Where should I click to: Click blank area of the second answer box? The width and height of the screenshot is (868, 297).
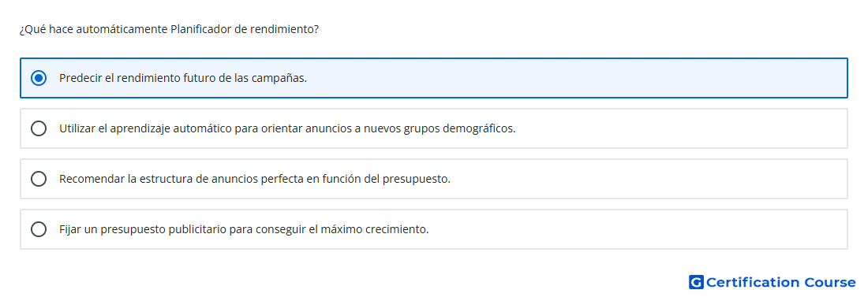(681, 128)
